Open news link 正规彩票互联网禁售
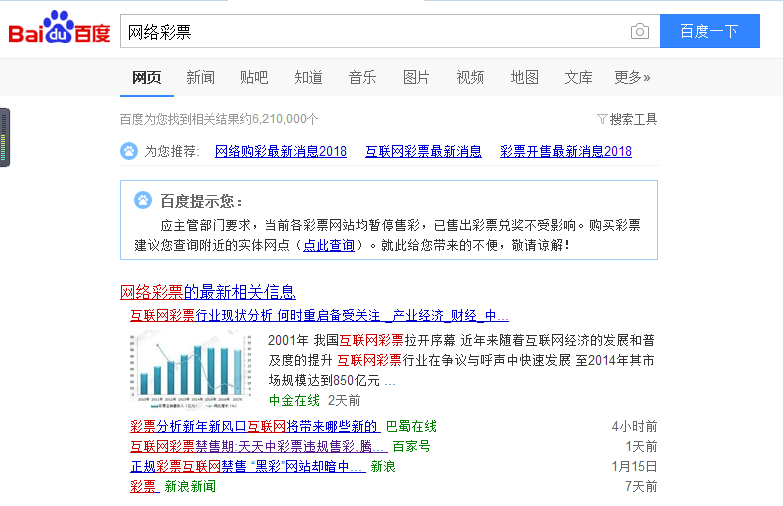Image resolution: width=783 pixels, height=506 pixels. [248, 467]
